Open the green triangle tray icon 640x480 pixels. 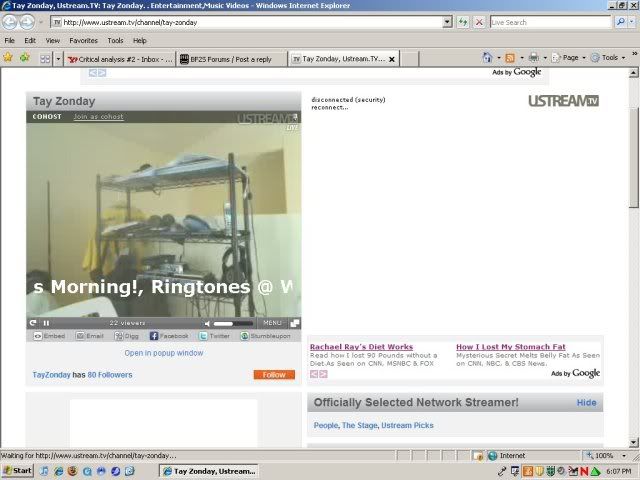(595, 472)
